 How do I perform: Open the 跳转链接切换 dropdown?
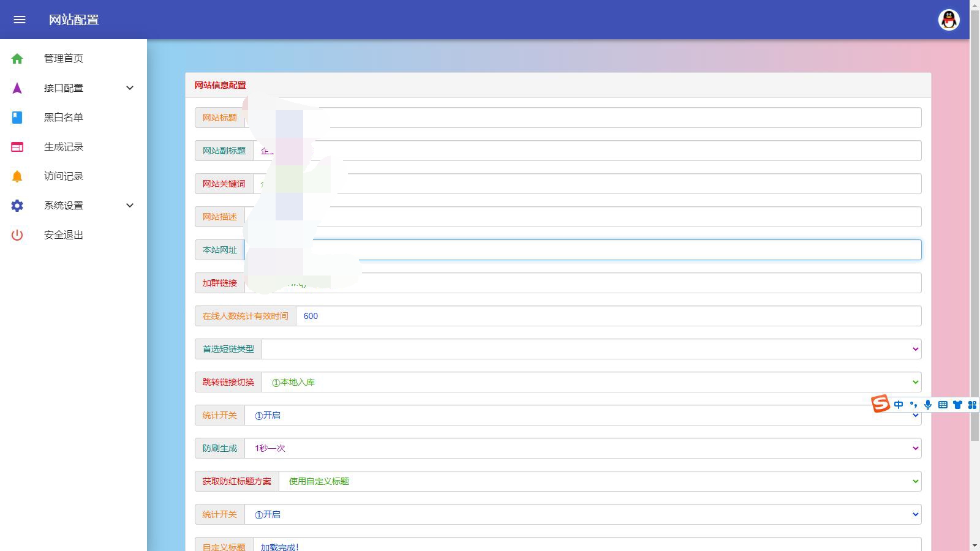(591, 382)
